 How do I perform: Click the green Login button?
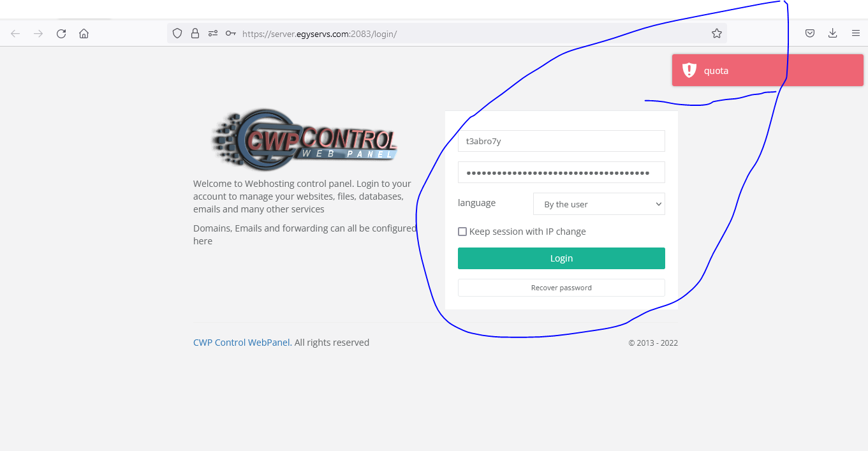coord(561,258)
